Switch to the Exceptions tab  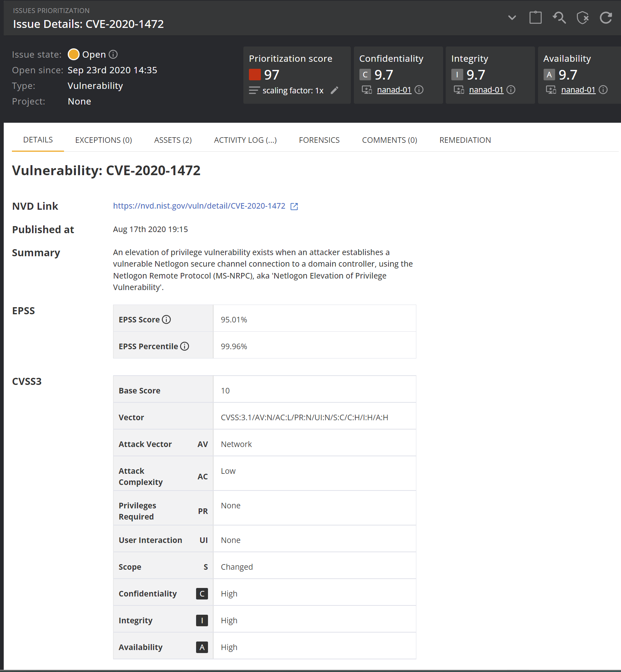103,140
